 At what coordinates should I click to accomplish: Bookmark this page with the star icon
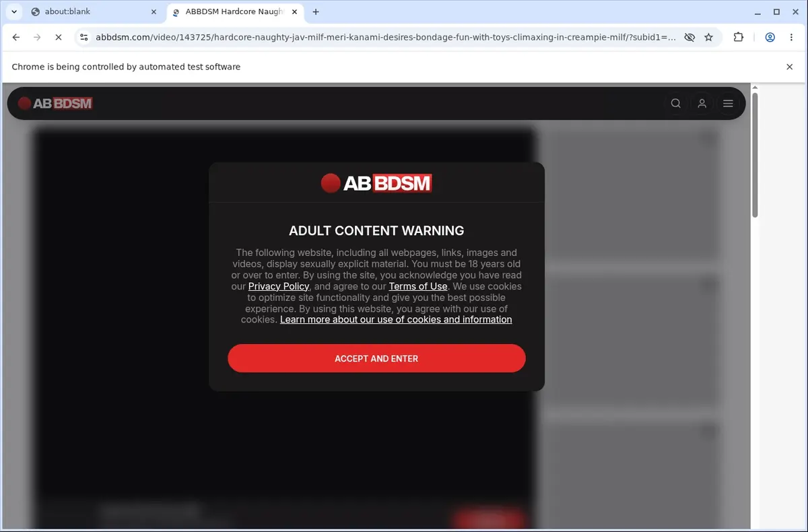pos(708,38)
